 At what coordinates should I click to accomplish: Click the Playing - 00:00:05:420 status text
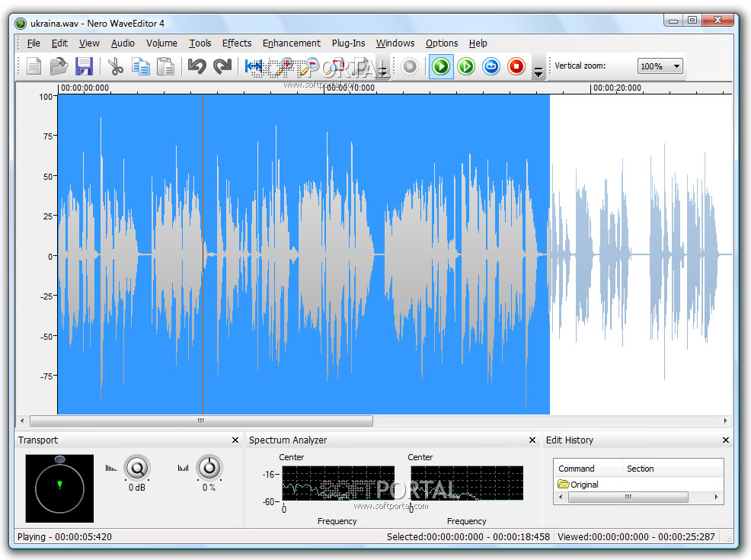(x=65, y=536)
